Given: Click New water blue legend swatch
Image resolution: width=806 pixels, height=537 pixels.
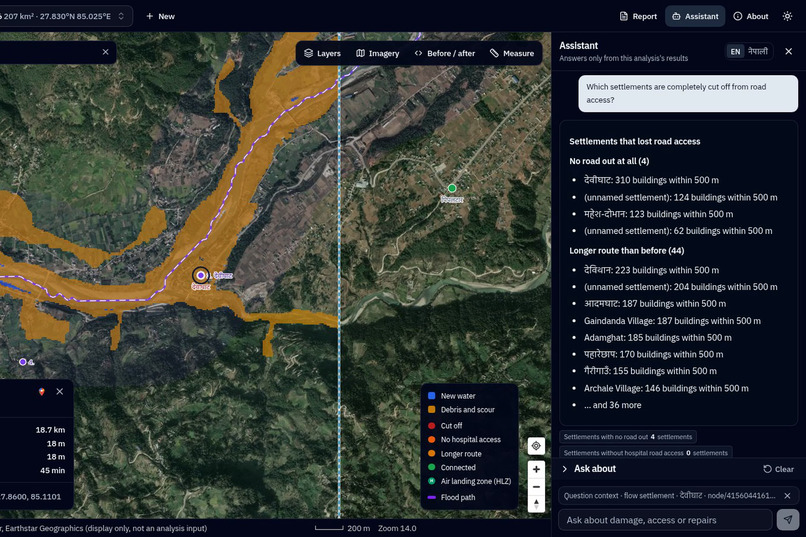Looking at the screenshot, I should 432,396.
